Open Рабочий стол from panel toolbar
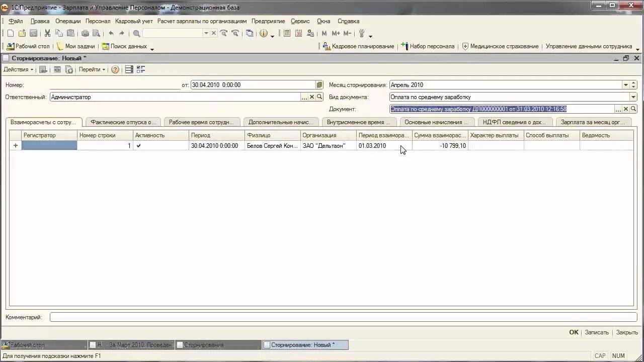This screenshot has height=362, width=644. (x=28, y=46)
